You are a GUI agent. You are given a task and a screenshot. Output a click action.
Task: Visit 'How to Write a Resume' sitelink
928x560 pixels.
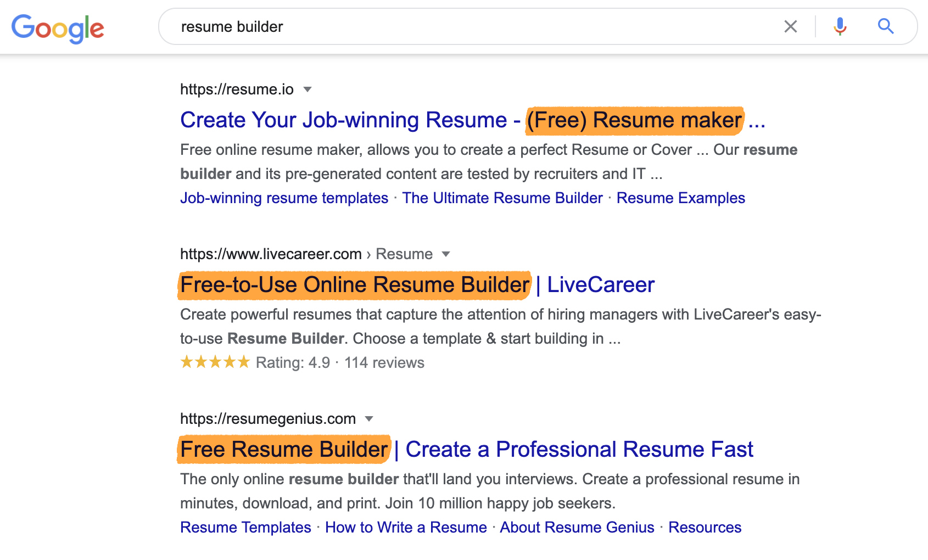[406, 528]
